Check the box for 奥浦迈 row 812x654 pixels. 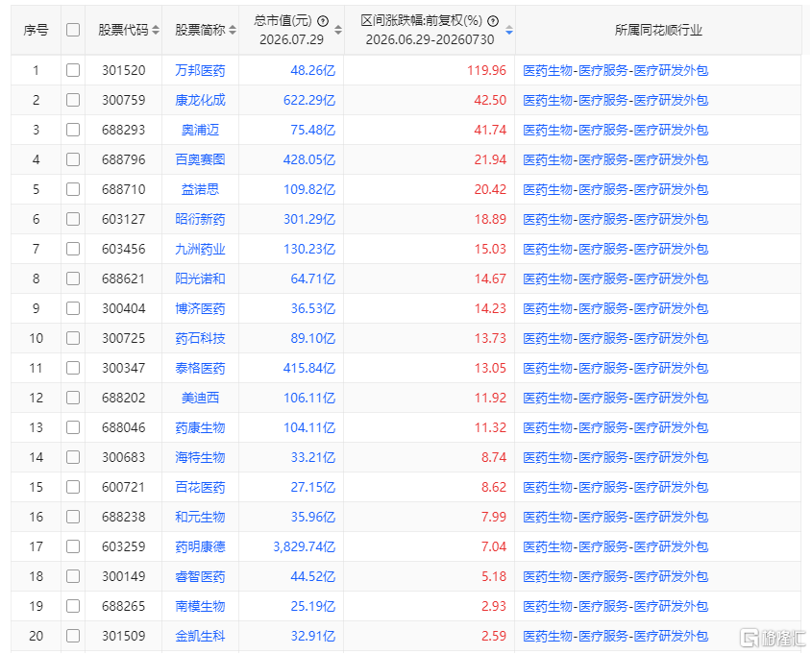[x=73, y=130]
